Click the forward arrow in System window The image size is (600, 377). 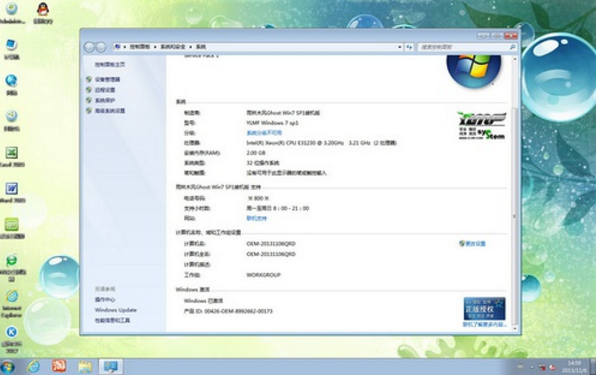coord(101,47)
